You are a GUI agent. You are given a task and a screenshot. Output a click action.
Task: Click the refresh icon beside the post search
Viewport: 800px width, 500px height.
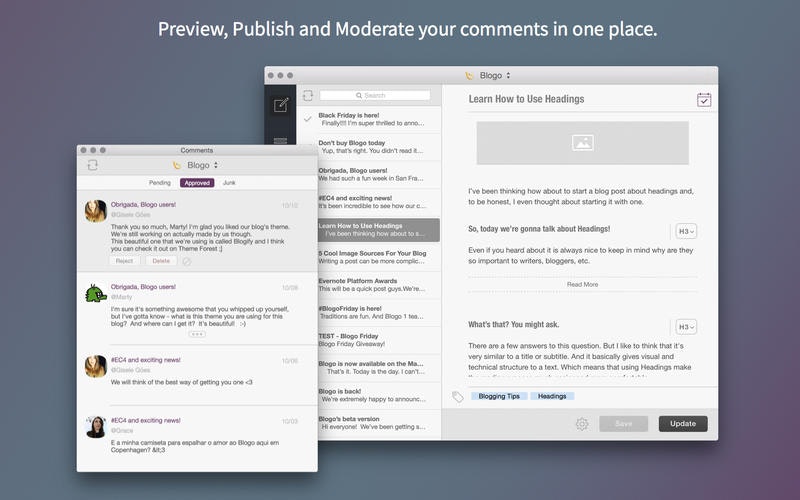[308, 95]
